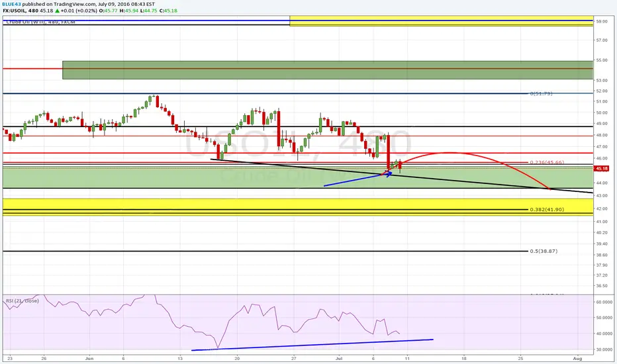Click the H:45.94 high value
The width and height of the screenshot is (617, 364).
pos(128,11)
